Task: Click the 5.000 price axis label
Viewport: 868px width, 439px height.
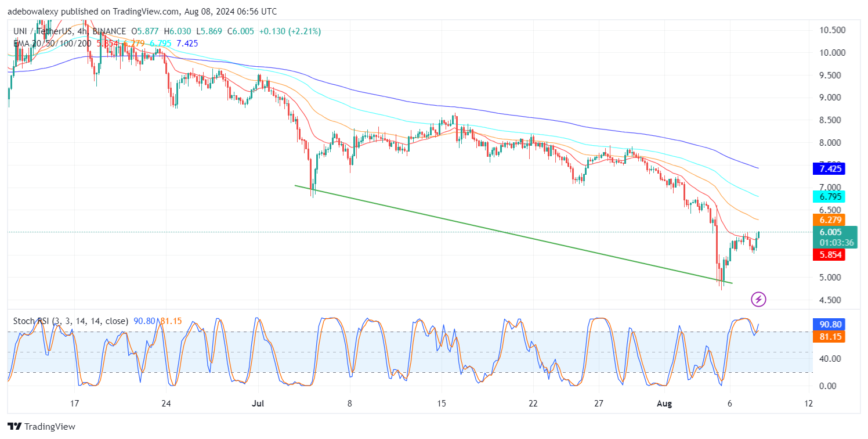Action: pyautogui.click(x=831, y=278)
